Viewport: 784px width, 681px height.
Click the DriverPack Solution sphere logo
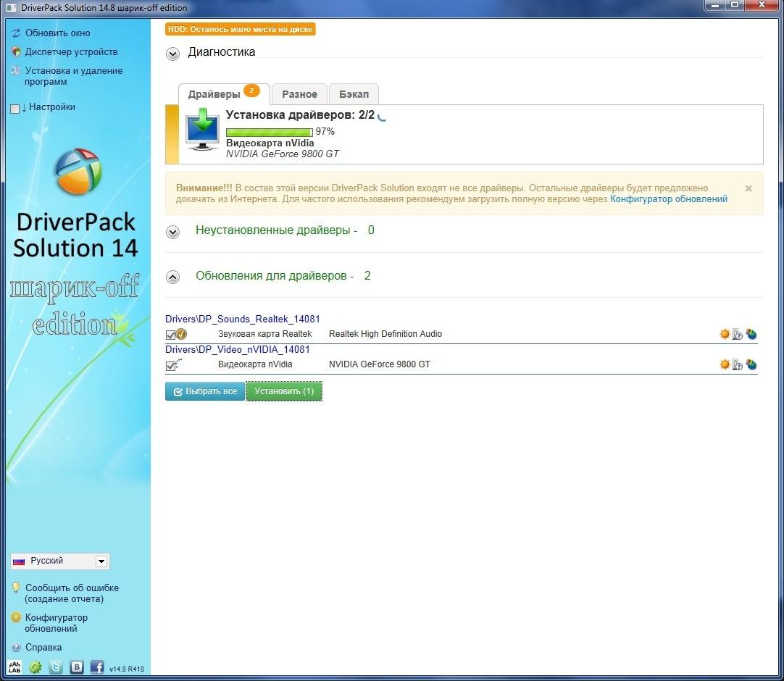pyautogui.click(x=78, y=171)
